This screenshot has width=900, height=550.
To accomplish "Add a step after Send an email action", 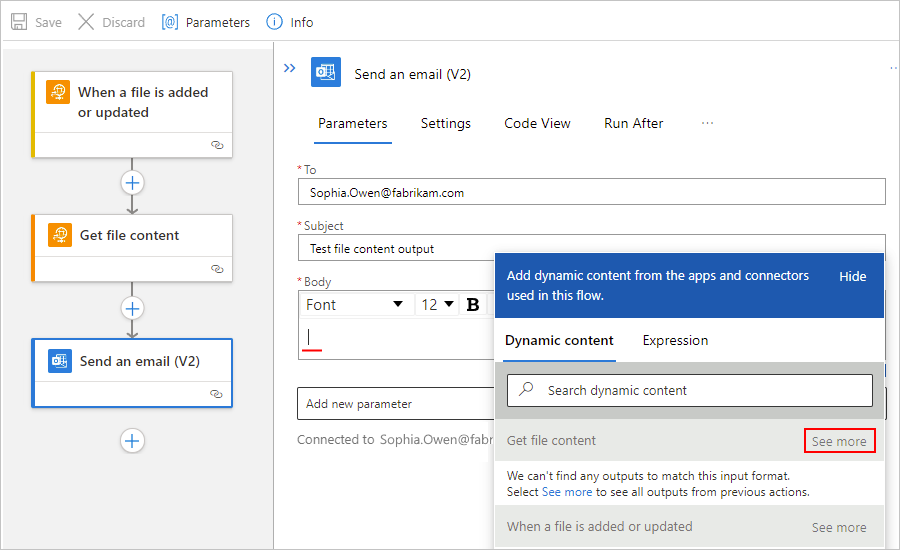I will click(132, 440).
